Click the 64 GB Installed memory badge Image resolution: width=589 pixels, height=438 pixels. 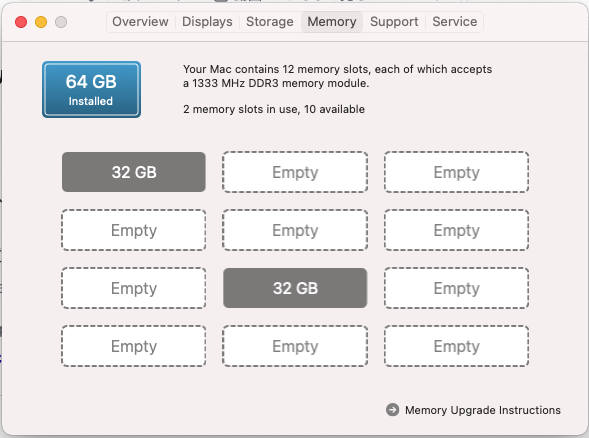pos(91,90)
